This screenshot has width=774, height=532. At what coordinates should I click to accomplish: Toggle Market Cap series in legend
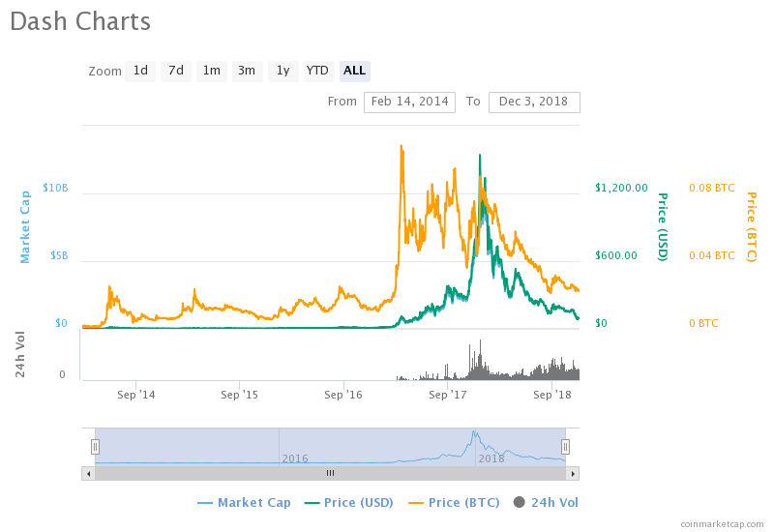tap(244, 502)
